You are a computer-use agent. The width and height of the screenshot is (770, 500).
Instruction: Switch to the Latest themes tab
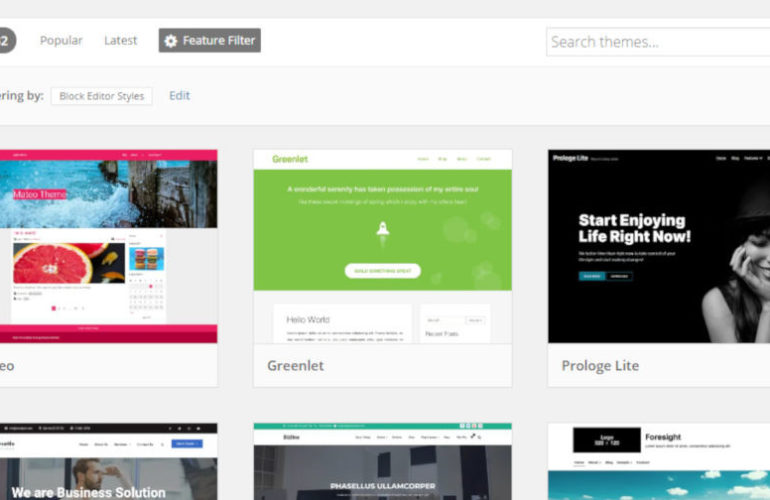pos(121,41)
